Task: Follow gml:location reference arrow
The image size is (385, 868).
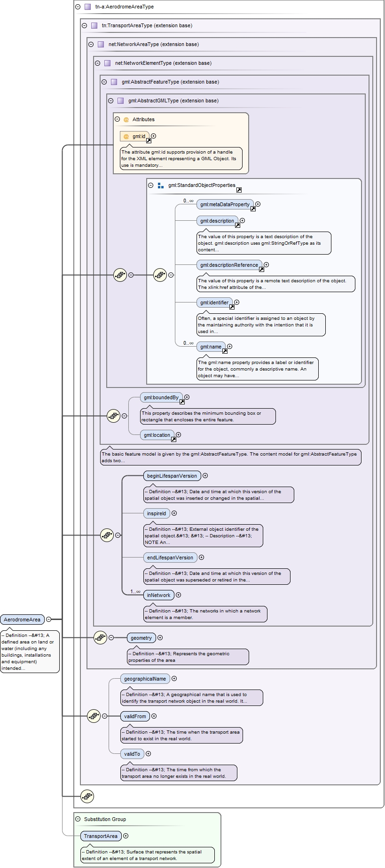Action: point(173,439)
